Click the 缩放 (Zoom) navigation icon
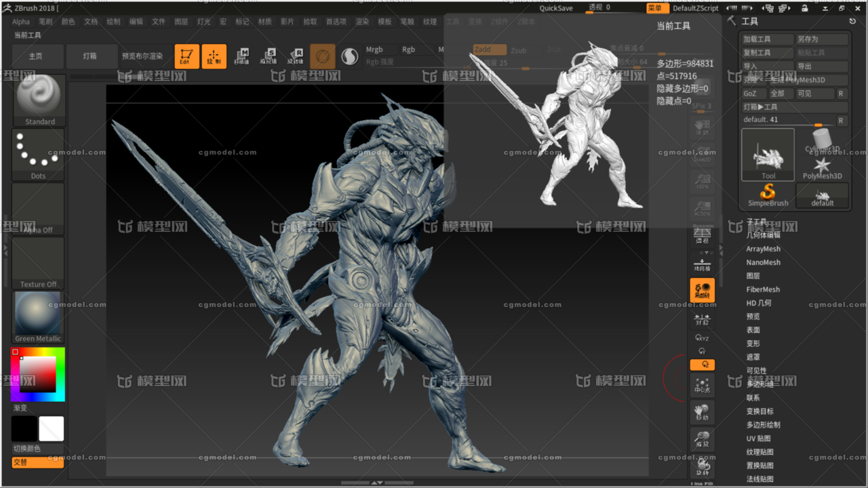Viewport: 868px width, 488px height. 702,439
